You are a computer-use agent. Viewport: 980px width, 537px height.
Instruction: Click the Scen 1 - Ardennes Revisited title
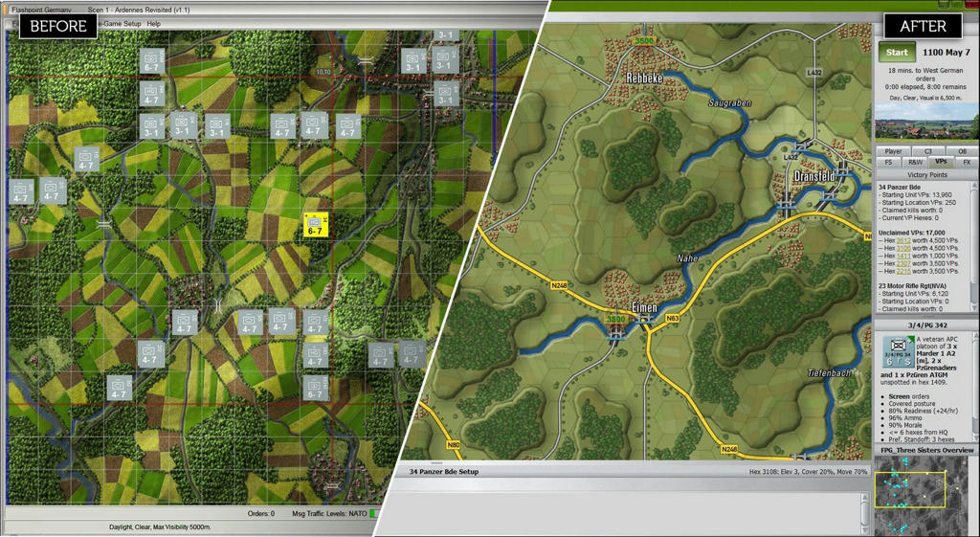click(139, 10)
